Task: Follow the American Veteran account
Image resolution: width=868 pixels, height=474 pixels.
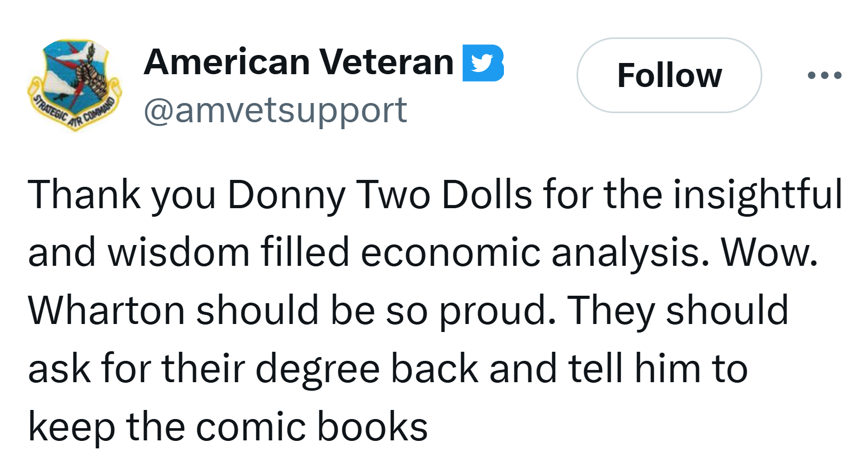Action: coord(669,75)
